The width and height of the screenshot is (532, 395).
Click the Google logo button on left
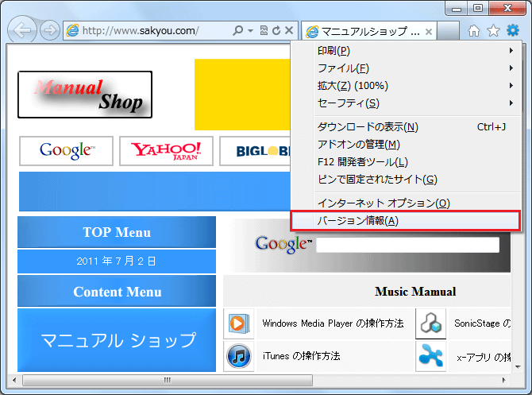pyautogui.click(x=66, y=151)
